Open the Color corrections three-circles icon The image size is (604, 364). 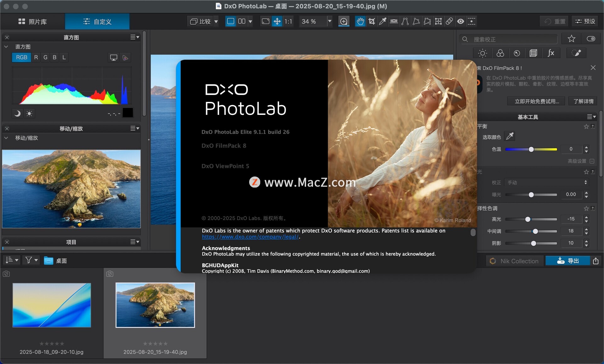pos(500,53)
